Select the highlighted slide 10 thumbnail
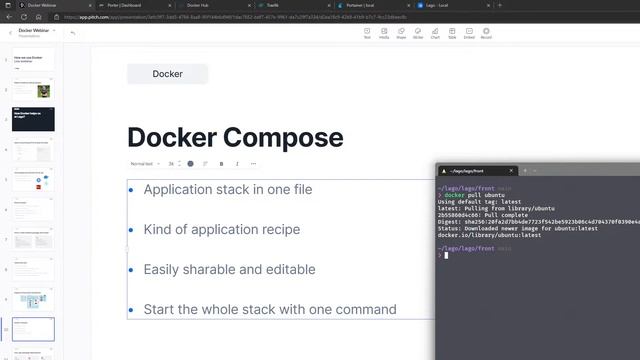This screenshot has height=360, width=640. pos(33,329)
